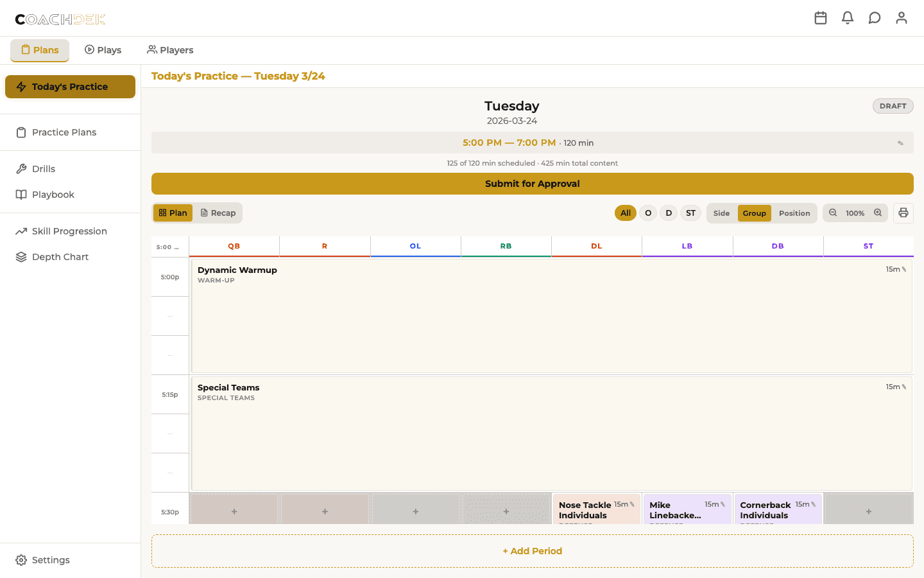
Task: Zoom out with the magnifier minus icon
Action: pyautogui.click(x=833, y=213)
